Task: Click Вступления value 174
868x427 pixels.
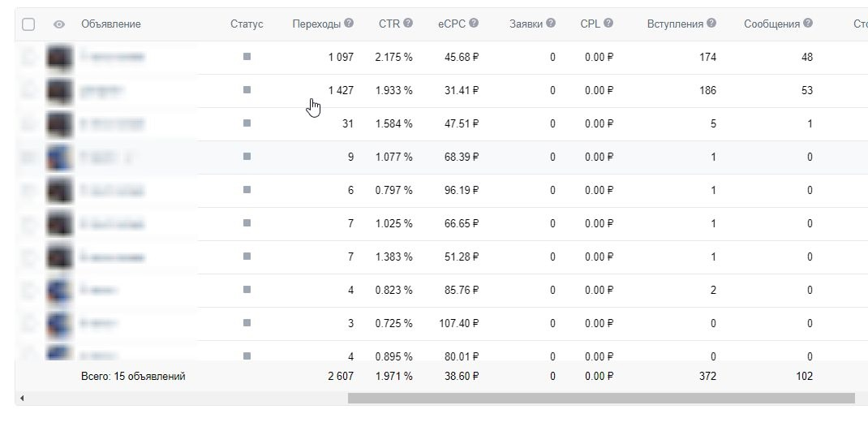Action: tap(707, 57)
